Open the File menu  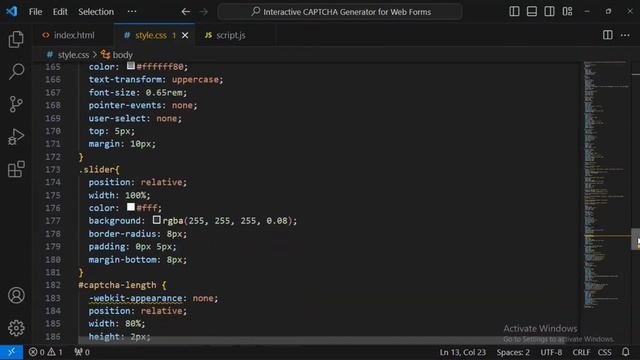35,12
